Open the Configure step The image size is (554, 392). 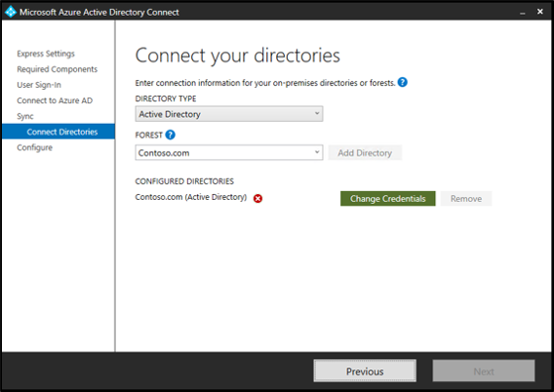(x=35, y=147)
